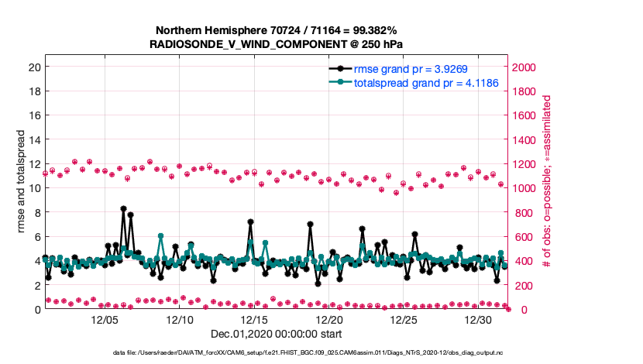Click the black rmse legend line marker
The width and height of the screenshot is (643, 364).
(x=340, y=68)
